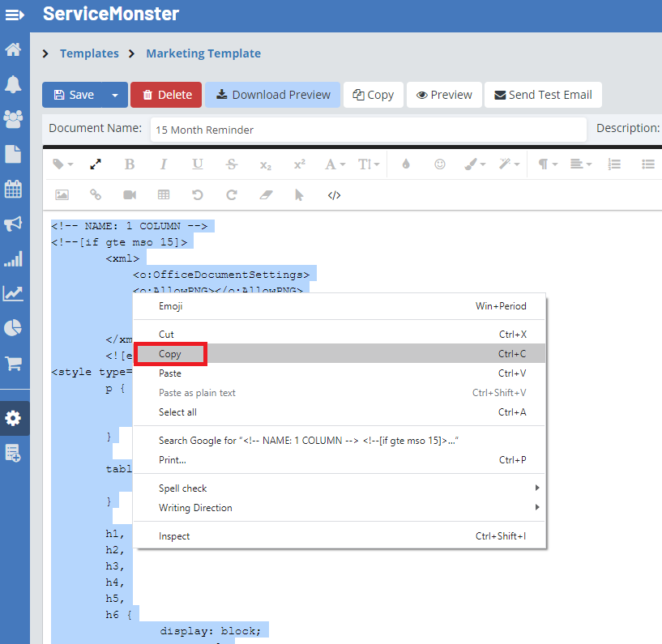
Task: Click the pie chart icon in sidebar
Action: [13, 328]
